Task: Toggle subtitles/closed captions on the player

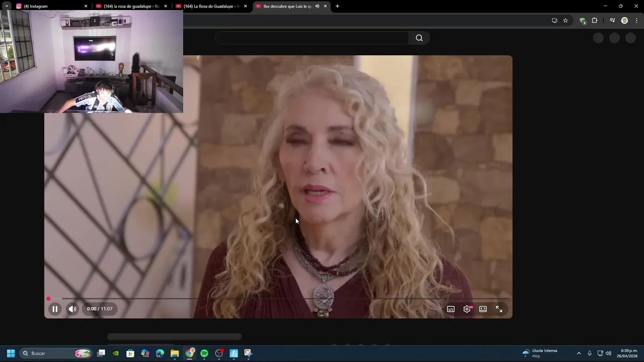Action: pos(451,309)
